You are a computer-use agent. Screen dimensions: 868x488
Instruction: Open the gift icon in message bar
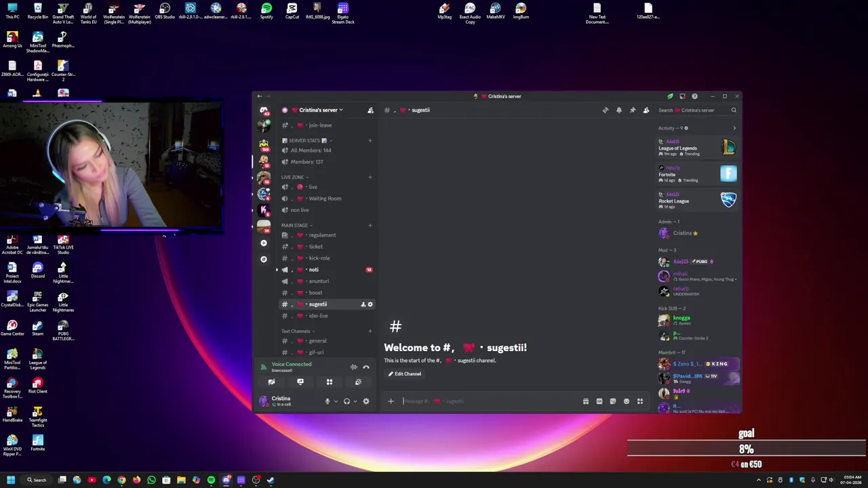tap(586, 401)
